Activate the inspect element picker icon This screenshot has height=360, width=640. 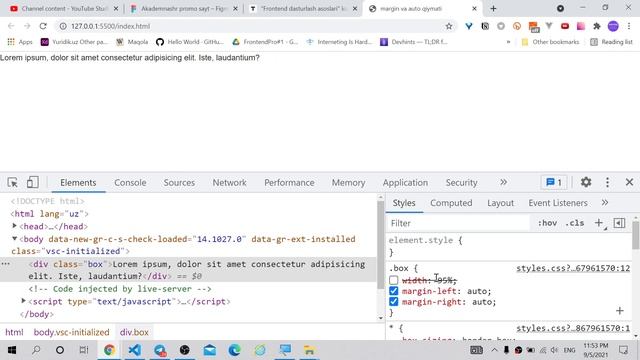coord(12,182)
